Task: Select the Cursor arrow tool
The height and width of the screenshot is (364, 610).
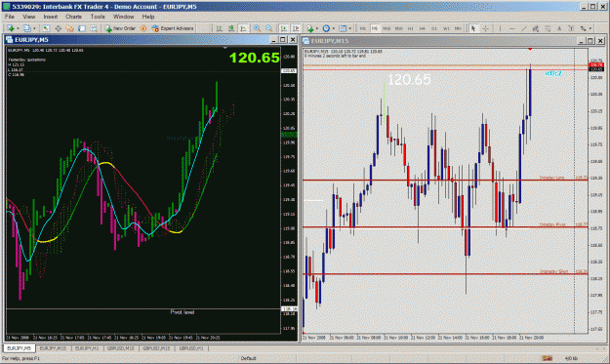Action: click(473, 28)
